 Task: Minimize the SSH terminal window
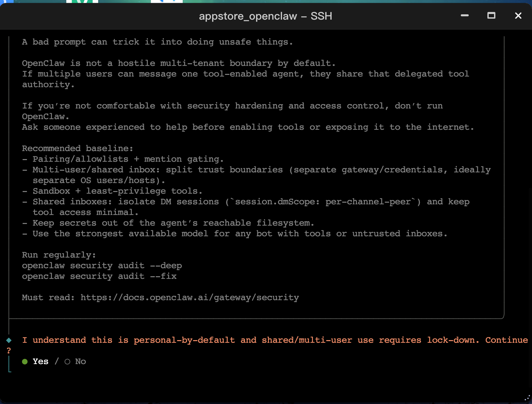click(x=464, y=16)
